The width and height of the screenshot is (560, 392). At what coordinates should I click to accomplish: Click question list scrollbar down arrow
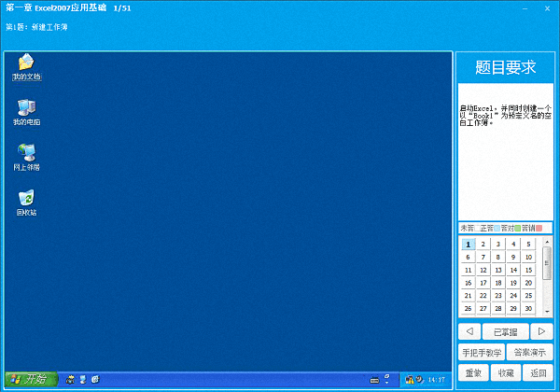click(x=547, y=312)
